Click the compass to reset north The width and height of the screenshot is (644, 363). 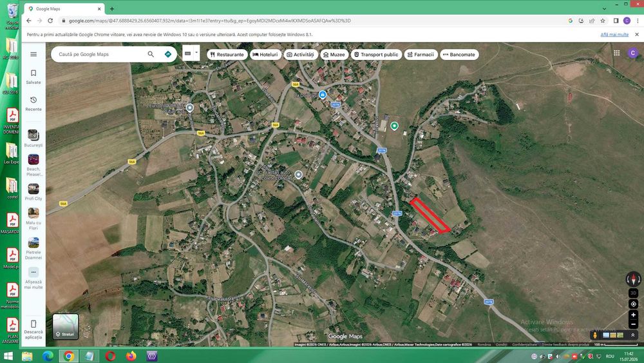tap(633, 279)
